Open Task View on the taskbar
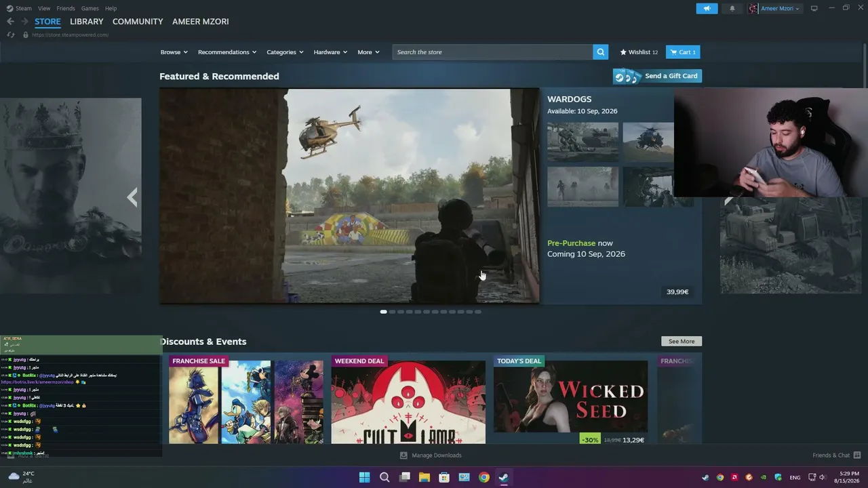 point(405,477)
